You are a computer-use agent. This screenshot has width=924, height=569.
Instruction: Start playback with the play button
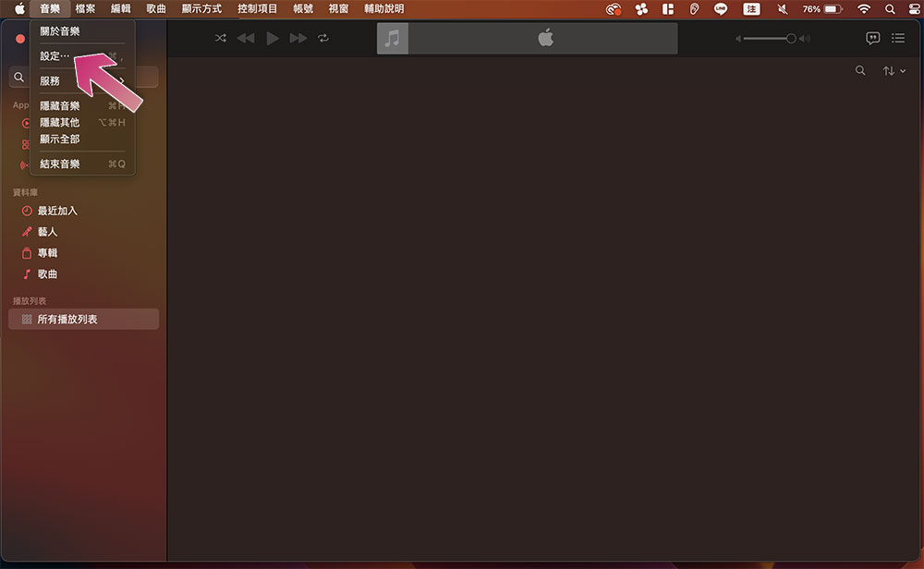(273, 38)
